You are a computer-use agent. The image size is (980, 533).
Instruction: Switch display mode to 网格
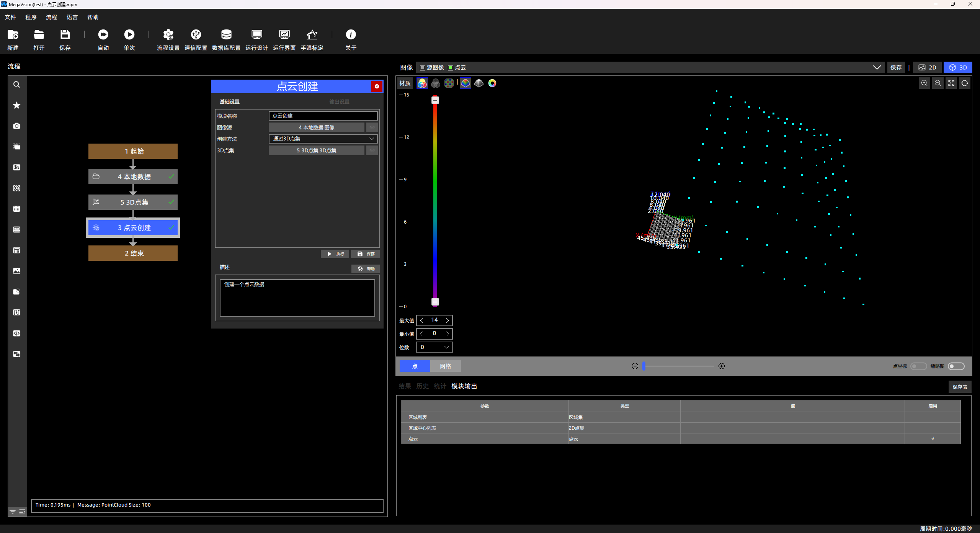(x=445, y=366)
